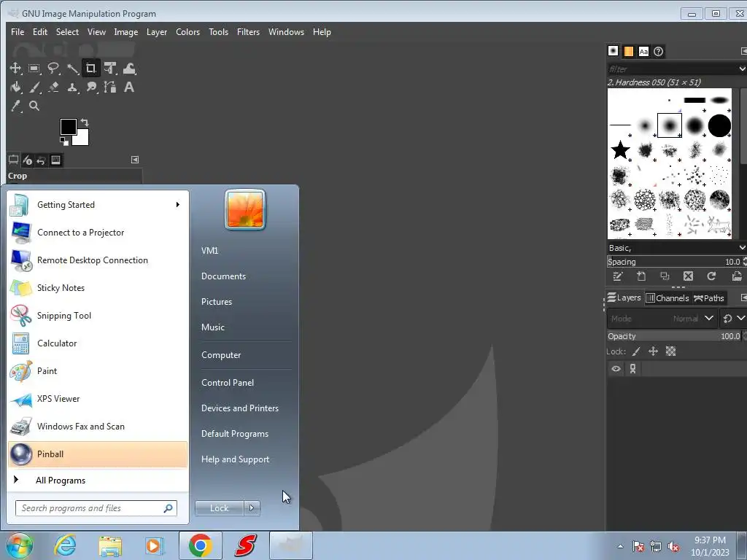Select the Fuzzy Select magic wand tool
747x560 pixels.
72,68
